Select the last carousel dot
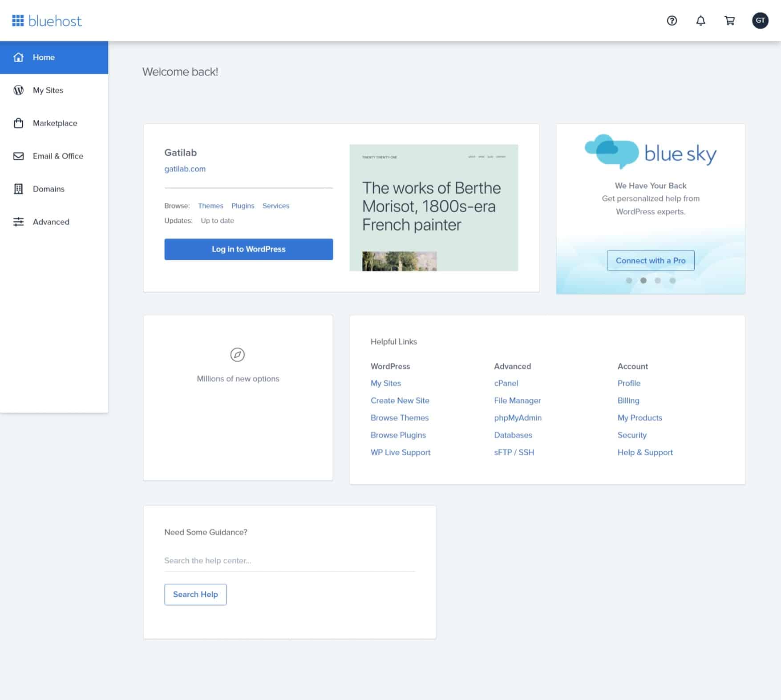The width and height of the screenshot is (781, 700). click(672, 280)
